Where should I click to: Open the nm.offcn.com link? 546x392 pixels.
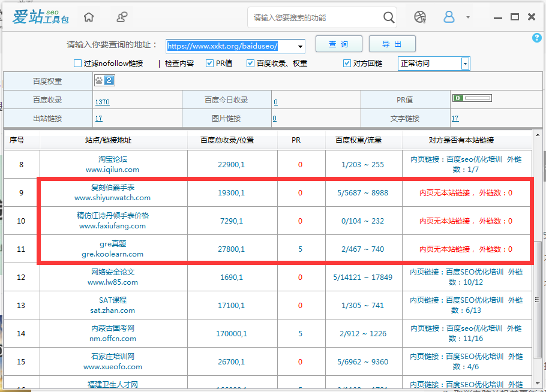coord(112,339)
